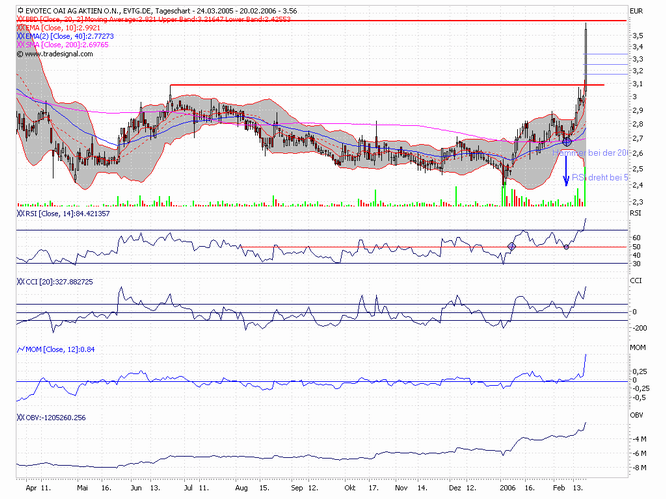Click the indicator icon before CCI [20] label
The image size is (666, 499).
click(21, 282)
